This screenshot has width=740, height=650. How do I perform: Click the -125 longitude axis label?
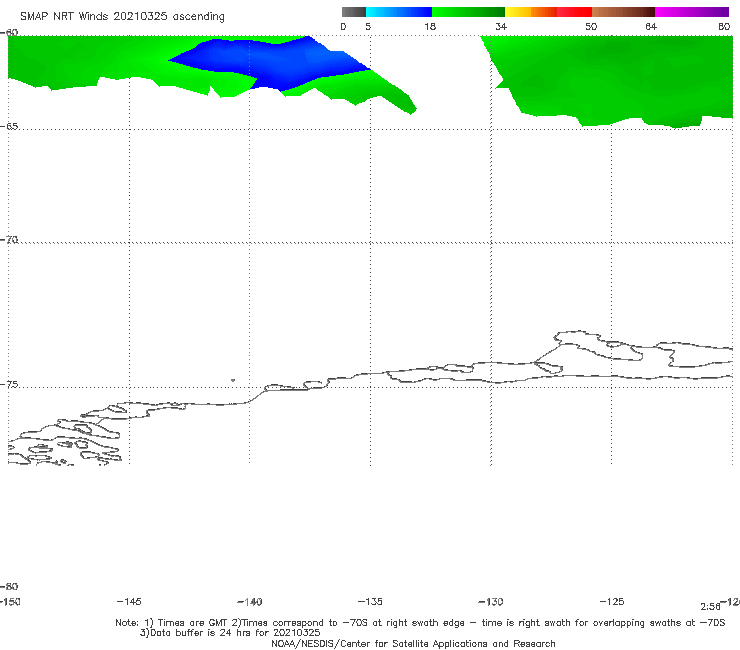pyautogui.click(x=612, y=601)
